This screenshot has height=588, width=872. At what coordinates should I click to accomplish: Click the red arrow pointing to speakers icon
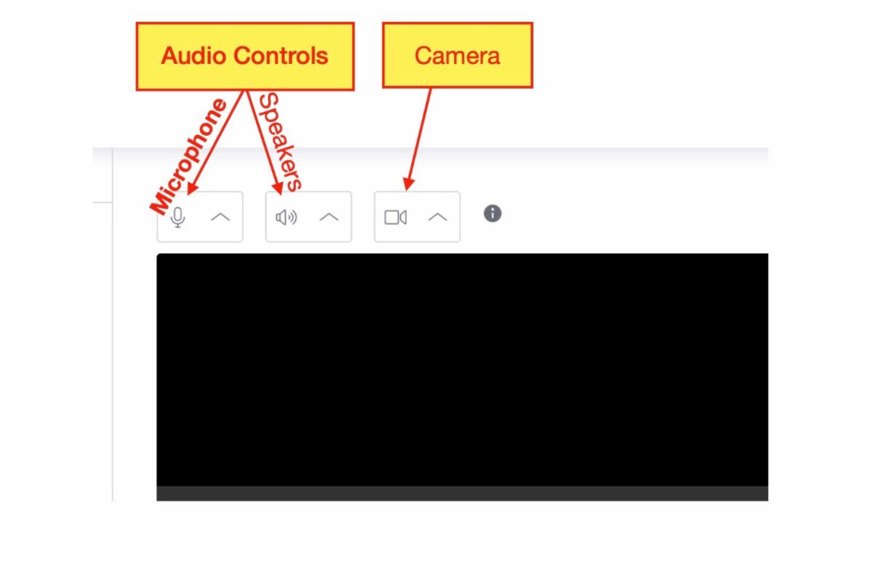(265, 142)
